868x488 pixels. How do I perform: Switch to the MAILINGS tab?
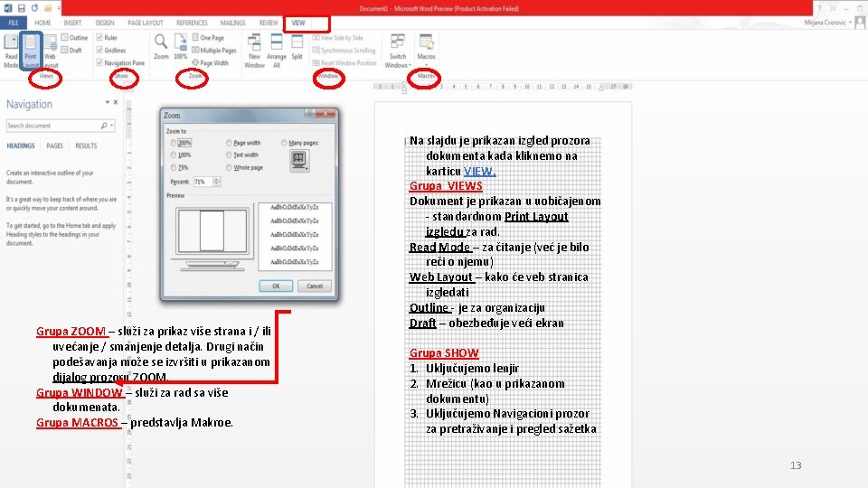click(232, 23)
